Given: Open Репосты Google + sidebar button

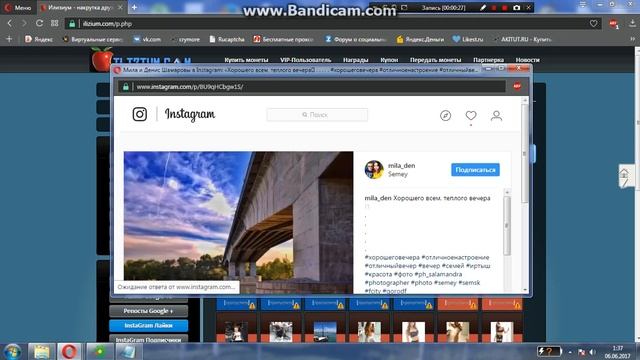Looking at the screenshot, I should tap(148, 311).
